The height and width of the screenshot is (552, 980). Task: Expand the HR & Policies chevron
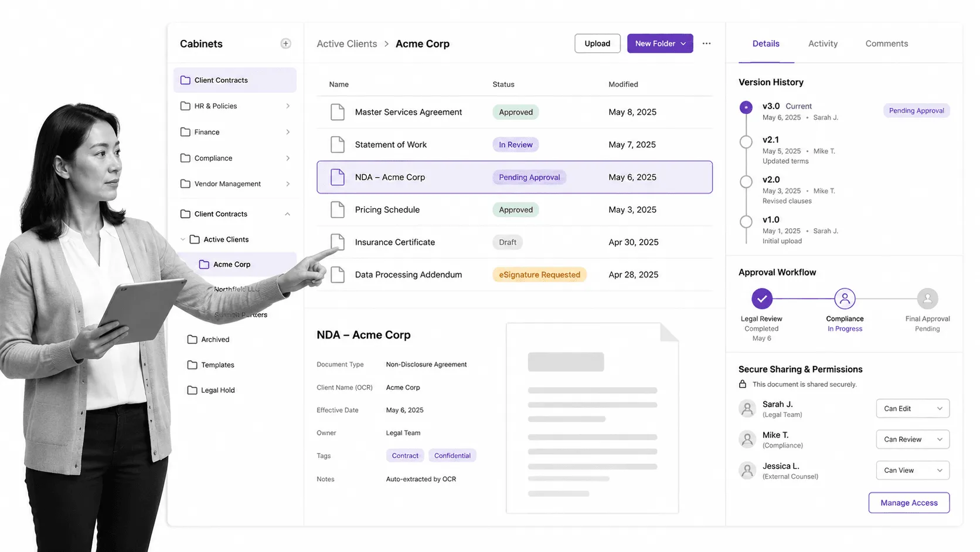[288, 106]
